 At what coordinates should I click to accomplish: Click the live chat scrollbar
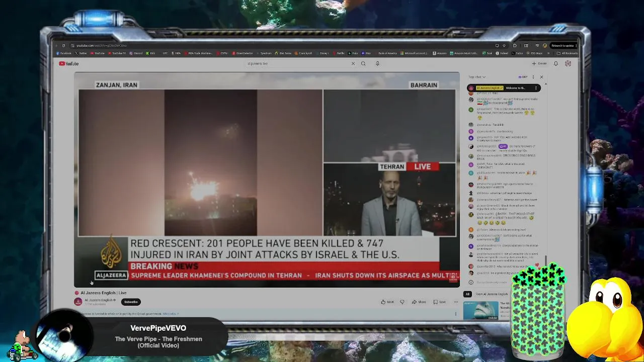tap(546, 259)
